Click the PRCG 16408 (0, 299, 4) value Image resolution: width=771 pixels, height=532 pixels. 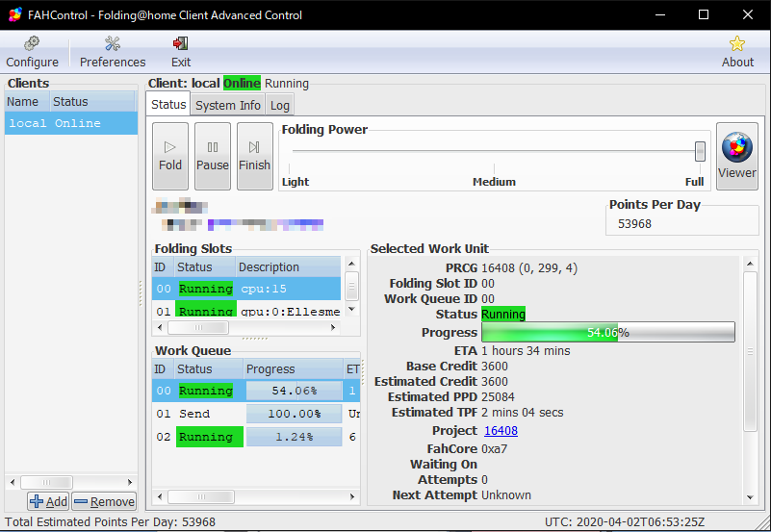[x=529, y=268]
